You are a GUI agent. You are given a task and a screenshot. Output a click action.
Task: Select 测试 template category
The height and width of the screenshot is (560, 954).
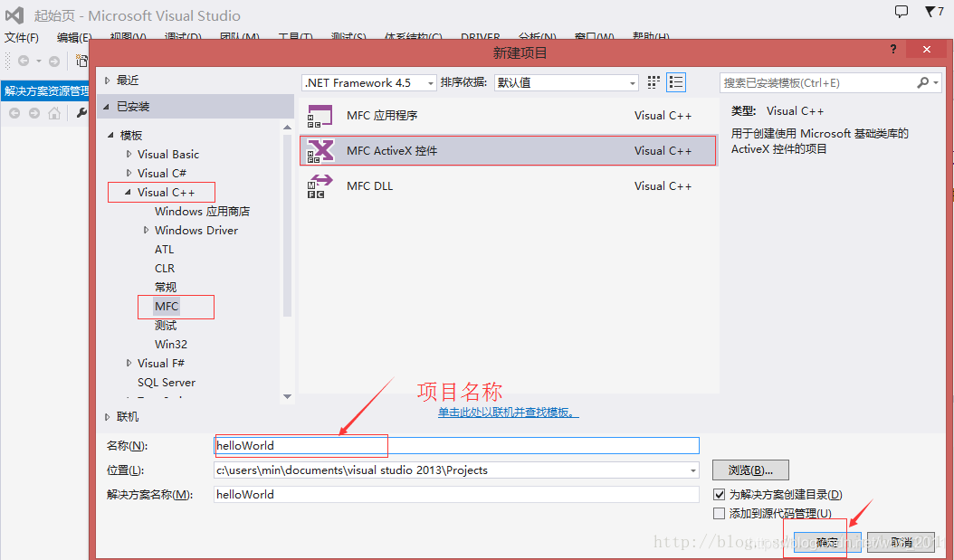pyautogui.click(x=166, y=326)
